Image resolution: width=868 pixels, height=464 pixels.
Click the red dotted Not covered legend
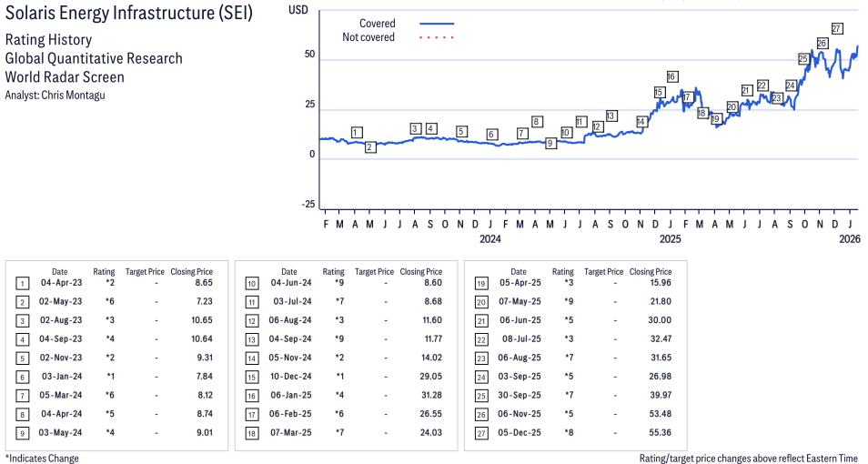click(x=437, y=37)
